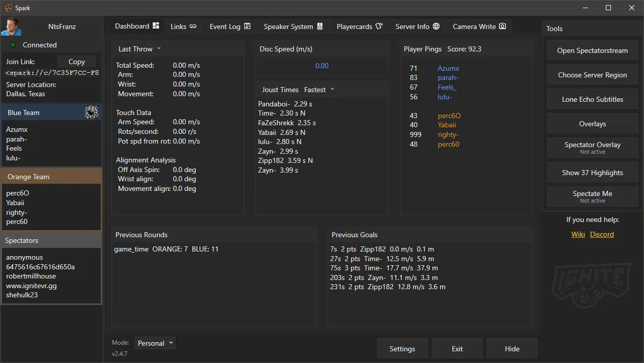The width and height of the screenshot is (644, 363).
Task: Select the Event Log document icon
Action: 248,26
